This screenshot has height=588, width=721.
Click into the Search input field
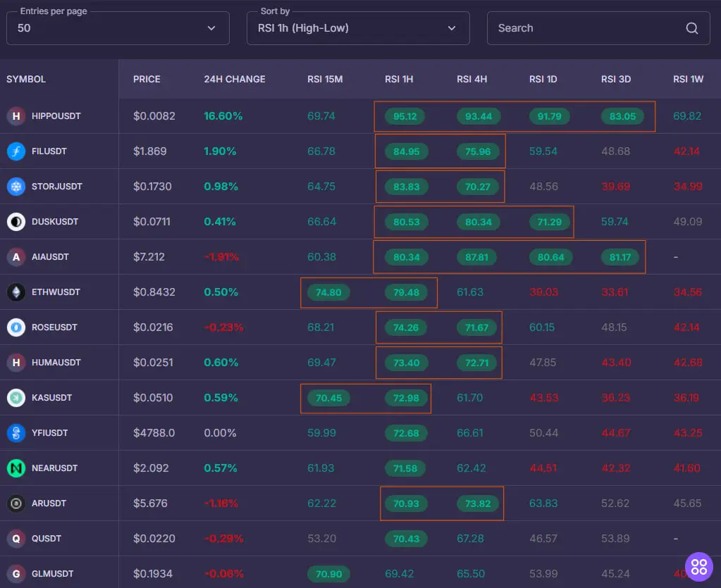click(x=585, y=28)
